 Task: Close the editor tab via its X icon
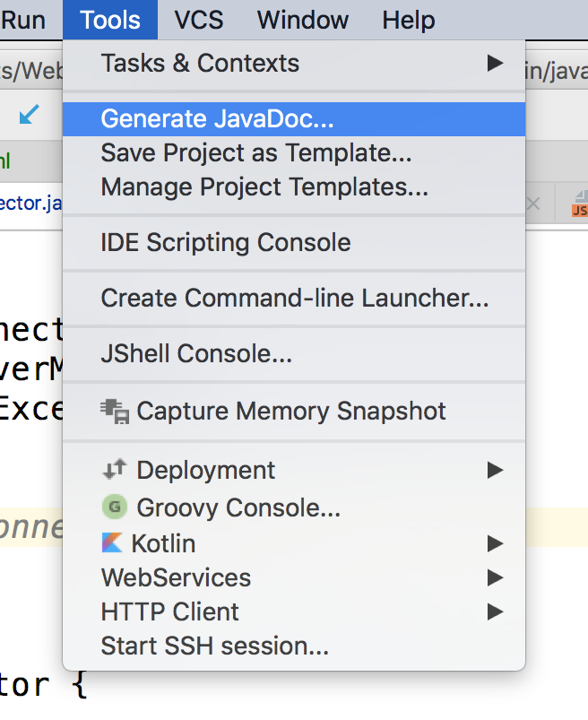coord(535,204)
